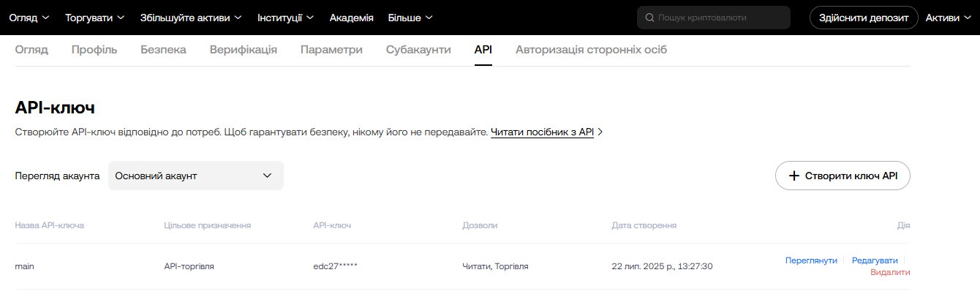This screenshot has width=980, height=297.
Task: Click Переглянути for the main API key
Action: point(811,260)
